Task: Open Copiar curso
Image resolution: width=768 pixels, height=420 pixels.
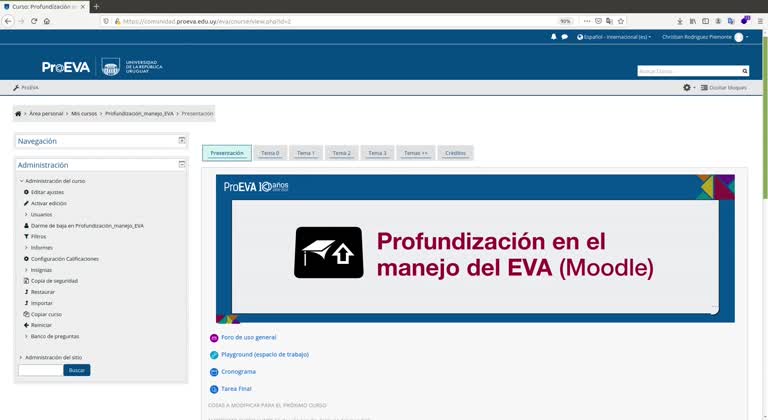Action: [x=46, y=314]
